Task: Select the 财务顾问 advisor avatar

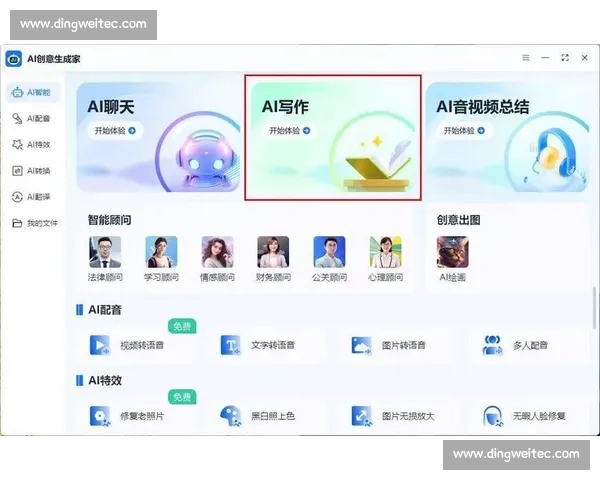Action: (x=273, y=252)
